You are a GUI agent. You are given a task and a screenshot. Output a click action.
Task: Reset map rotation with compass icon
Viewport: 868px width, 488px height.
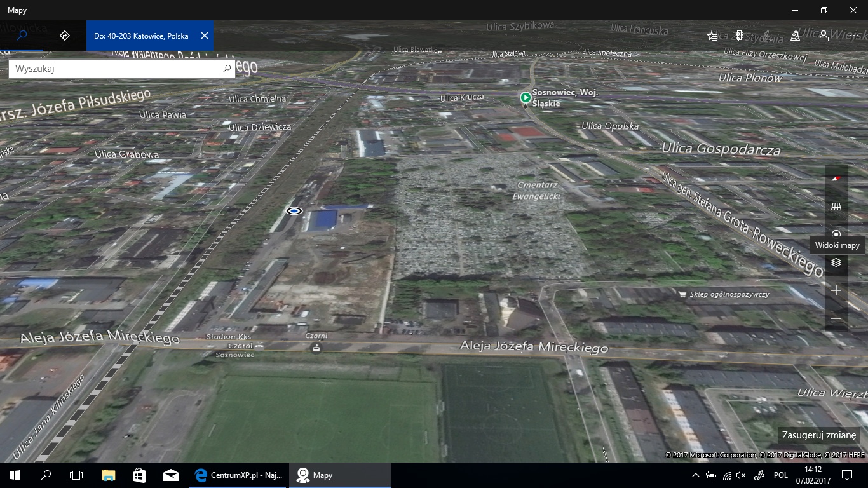pos(836,179)
